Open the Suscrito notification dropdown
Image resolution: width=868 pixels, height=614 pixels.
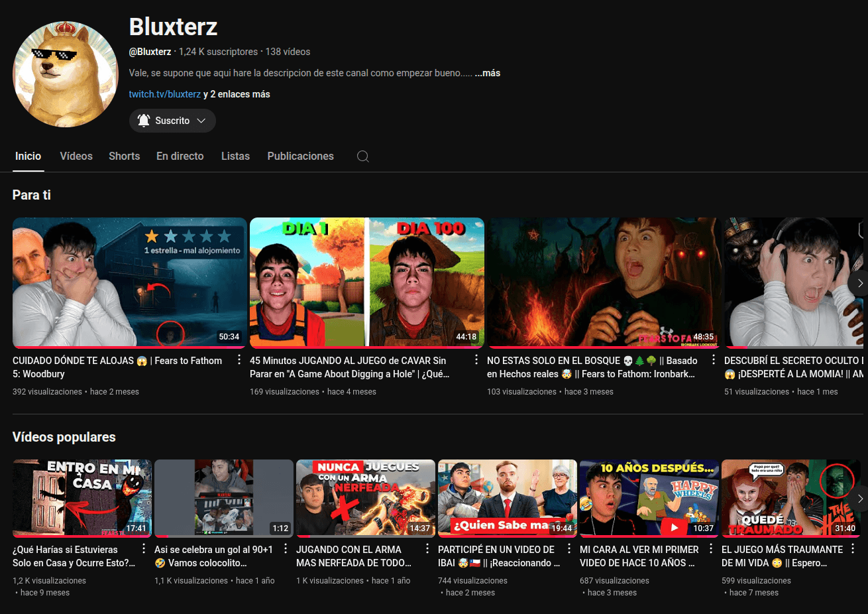[x=172, y=121]
